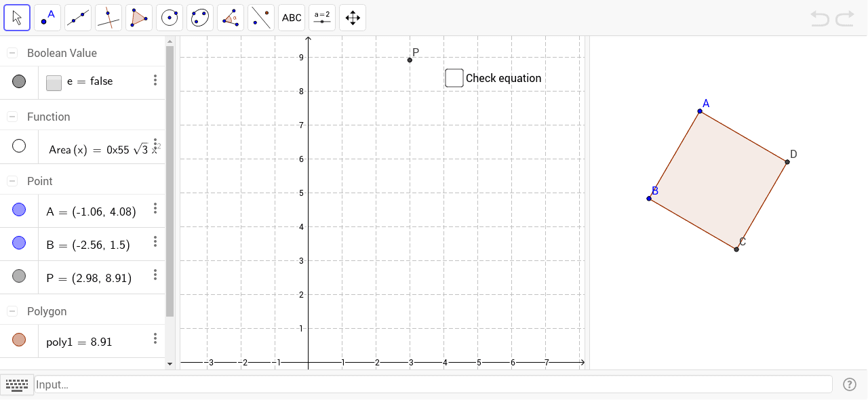Collapse the Boolean Value section

tap(12, 53)
